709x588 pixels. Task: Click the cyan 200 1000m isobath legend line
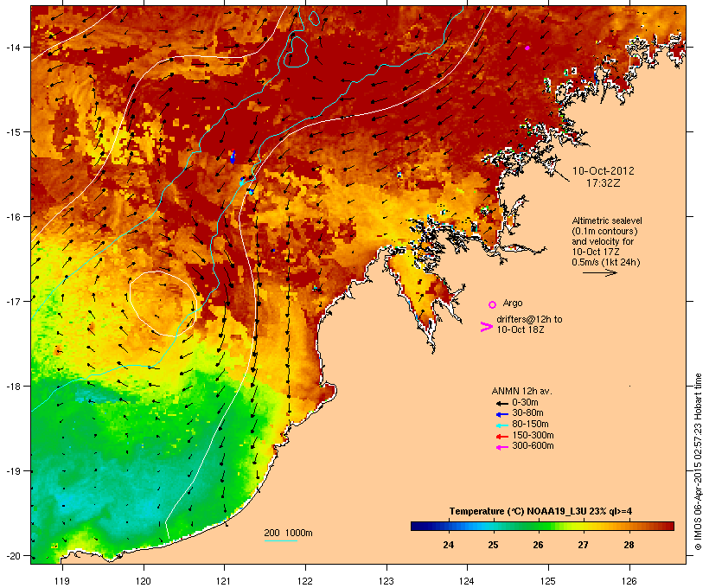[281, 540]
